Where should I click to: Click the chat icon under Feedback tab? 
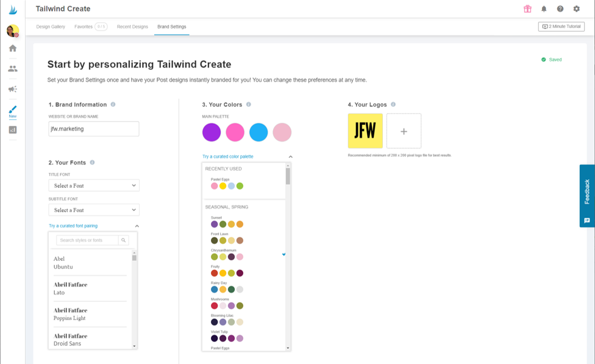click(x=587, y=221)
